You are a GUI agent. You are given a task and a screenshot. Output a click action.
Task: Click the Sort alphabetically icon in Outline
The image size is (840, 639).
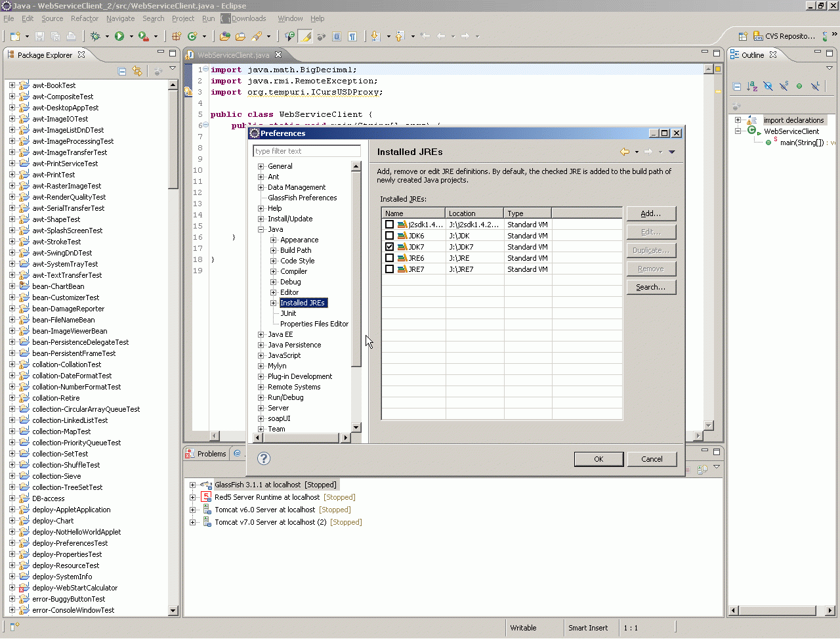752,86
